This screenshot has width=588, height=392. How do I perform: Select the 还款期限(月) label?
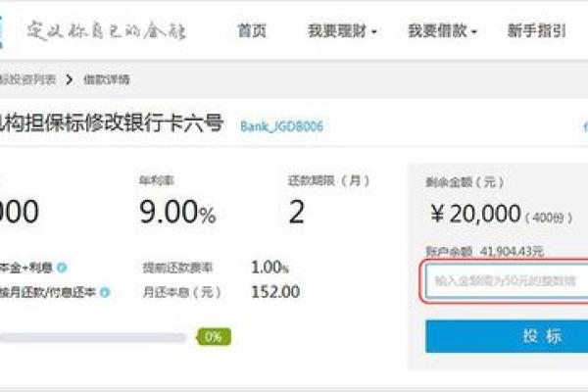coord(328,180)
